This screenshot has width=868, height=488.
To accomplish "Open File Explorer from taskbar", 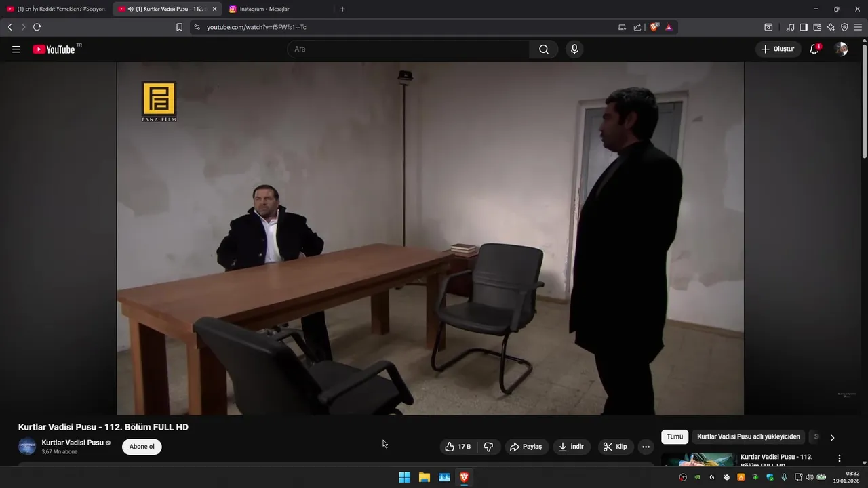I will click(425, 477).
